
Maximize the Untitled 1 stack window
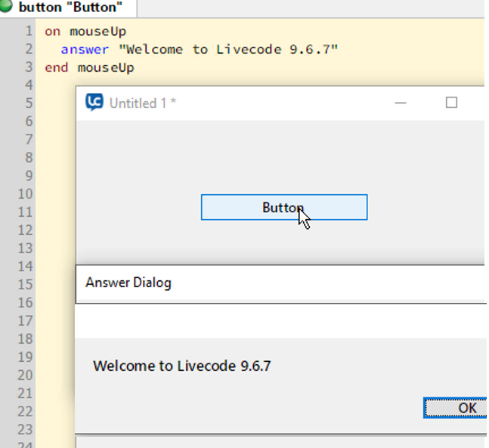451,102
